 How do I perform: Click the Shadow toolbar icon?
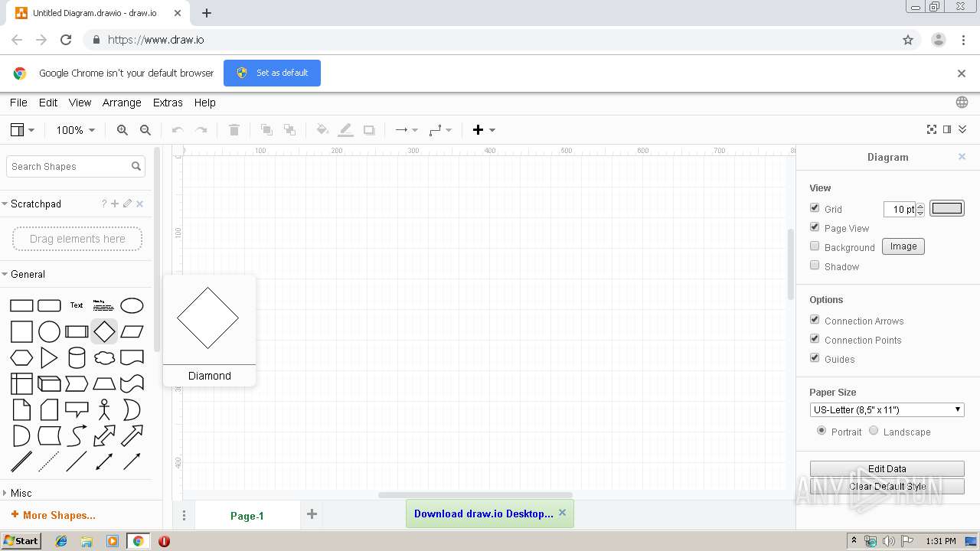[x=369, y=130]
